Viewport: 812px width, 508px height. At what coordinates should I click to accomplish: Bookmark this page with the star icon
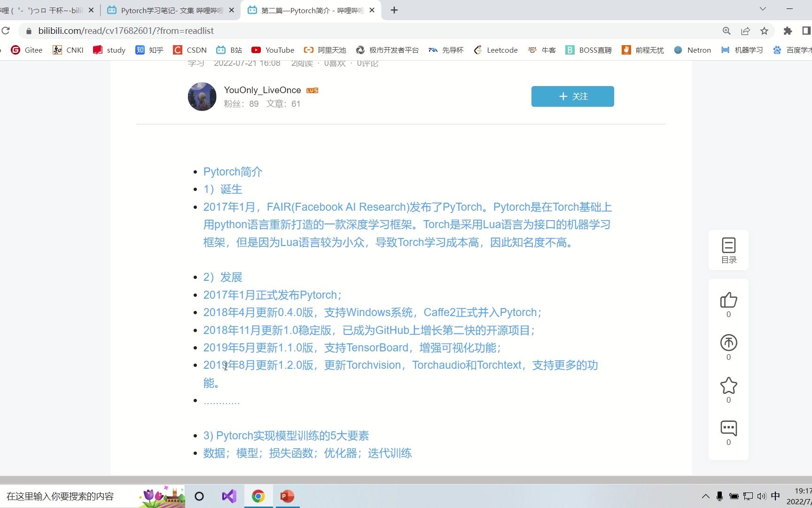point(764,31)
